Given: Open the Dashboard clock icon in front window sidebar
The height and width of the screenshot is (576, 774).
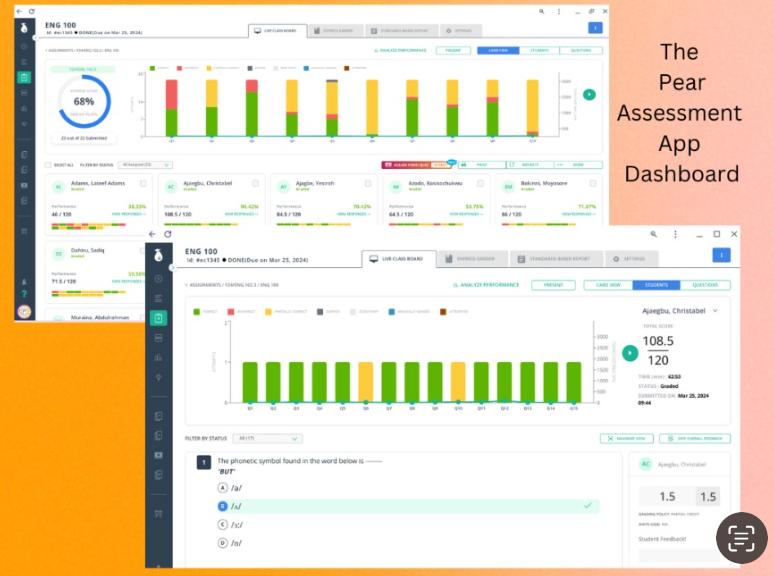Looking at the screenshot, I should [158, 279].
